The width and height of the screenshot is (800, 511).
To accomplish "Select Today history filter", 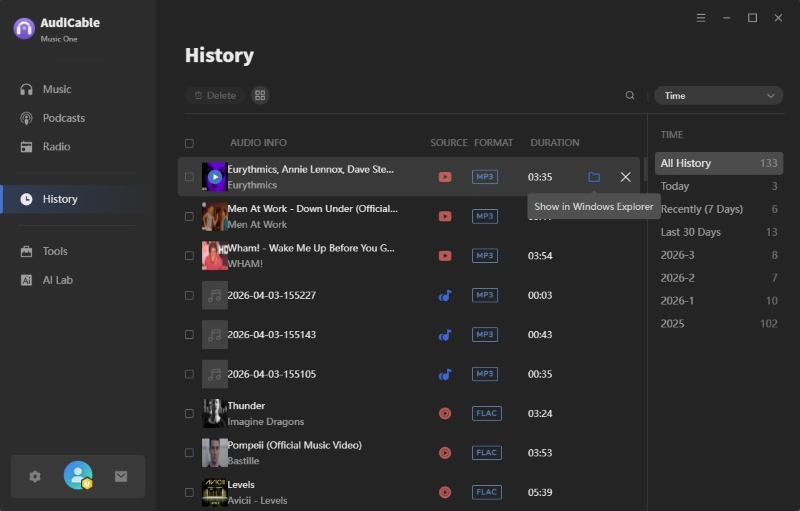I will [718, 186].
